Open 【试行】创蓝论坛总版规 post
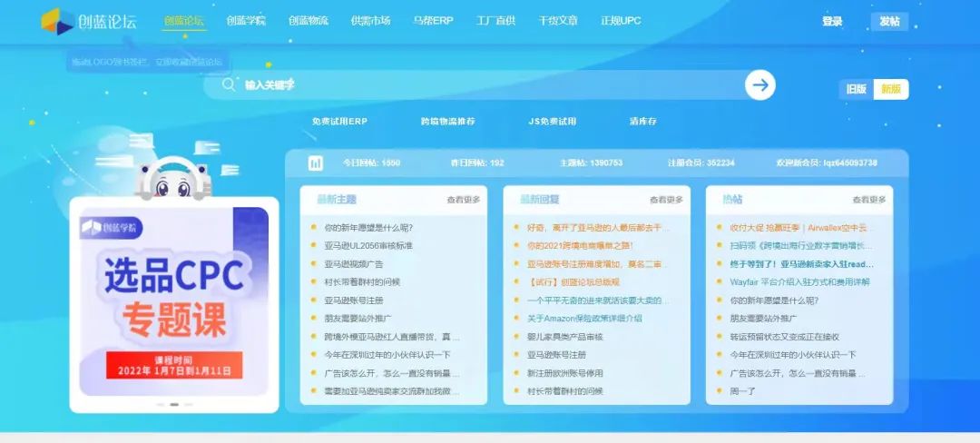980x443 pixels. 573,281
